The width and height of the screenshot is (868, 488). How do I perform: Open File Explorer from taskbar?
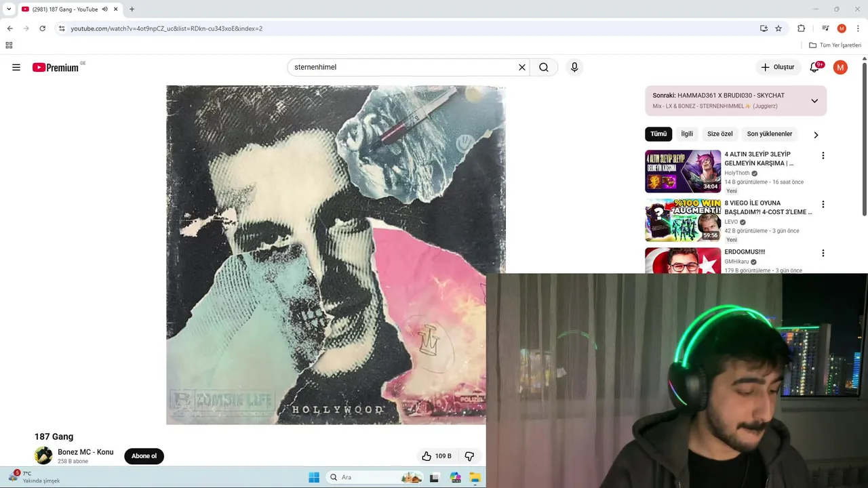point(475,477)
